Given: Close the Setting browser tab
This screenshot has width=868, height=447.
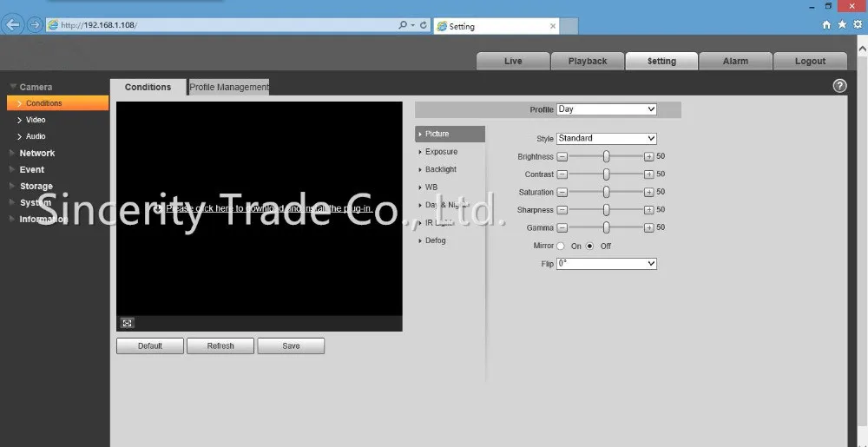Looking at the screenshot, I should pos(552,26).
